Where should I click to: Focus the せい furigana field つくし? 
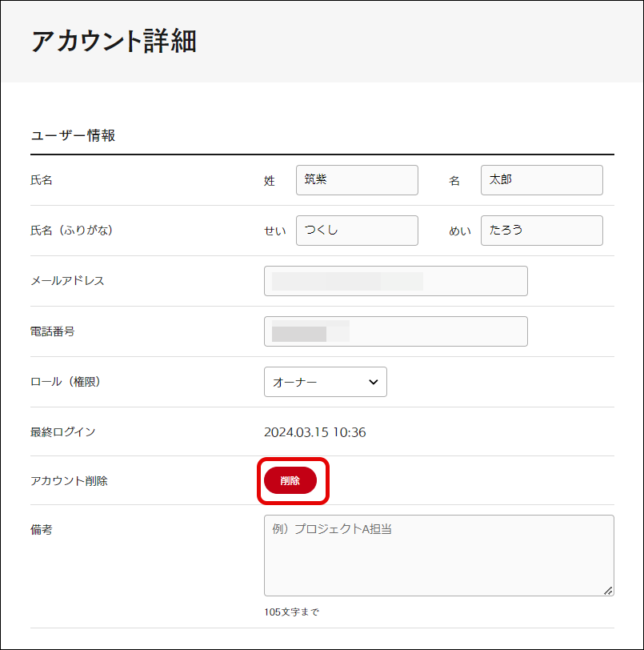tap(357, 231)
